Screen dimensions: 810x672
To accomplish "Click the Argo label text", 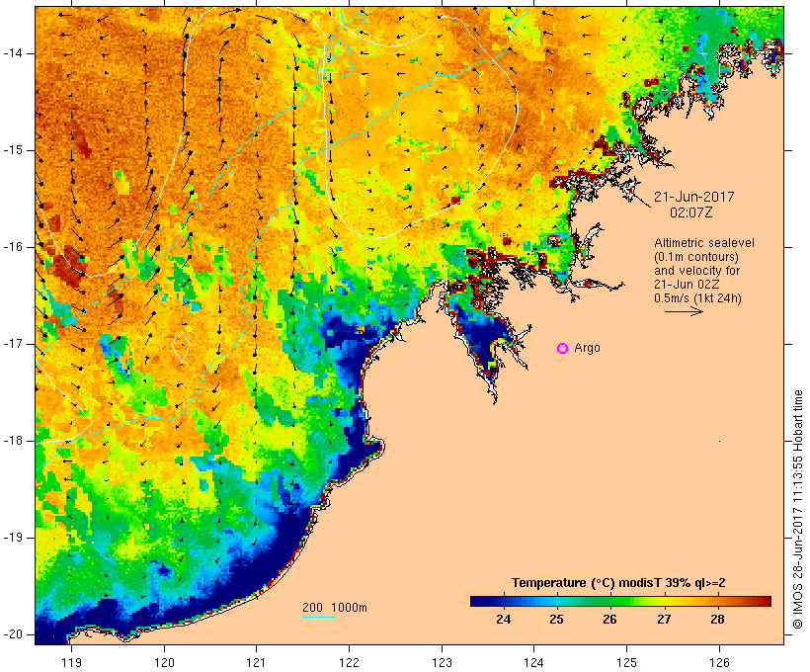I will point(588,348).
